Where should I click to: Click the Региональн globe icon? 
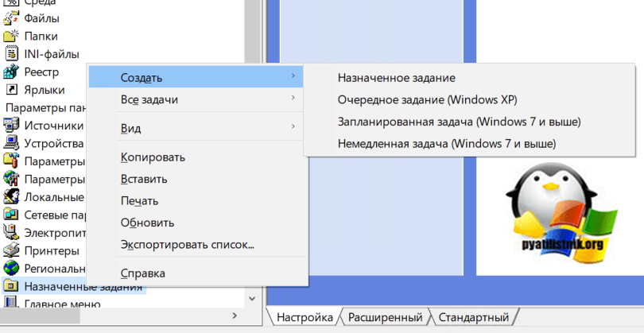tap(11, 268)
